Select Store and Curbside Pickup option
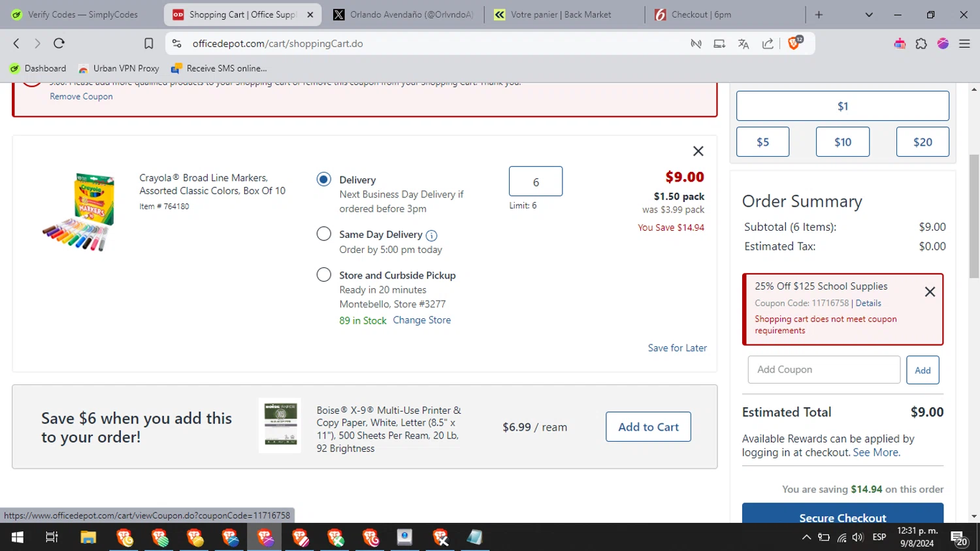Screen dimensions: 980x551 323,275
